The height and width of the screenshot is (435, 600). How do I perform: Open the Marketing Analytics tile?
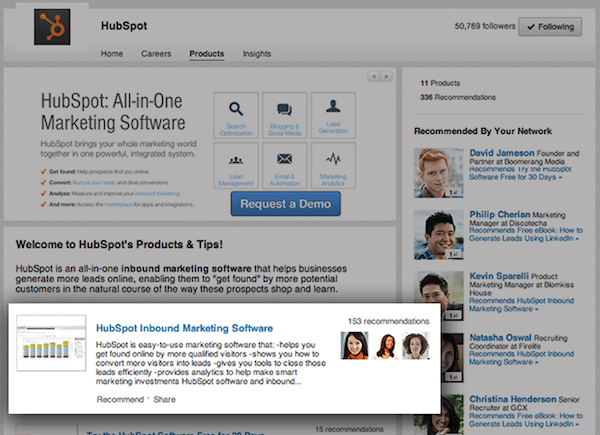(x=333, y=166)
